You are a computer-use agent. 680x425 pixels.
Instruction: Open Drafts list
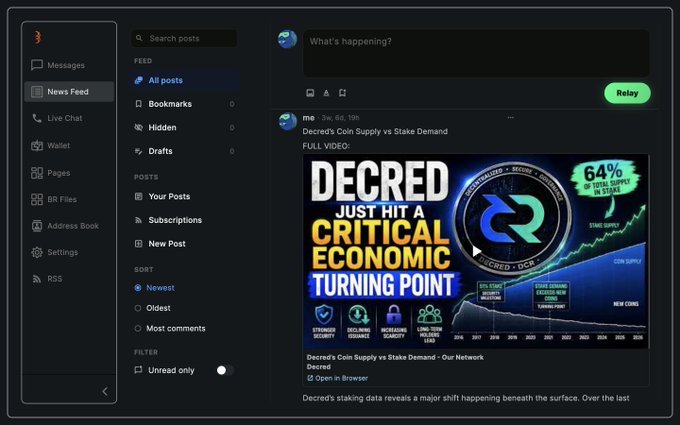[185, 151]
